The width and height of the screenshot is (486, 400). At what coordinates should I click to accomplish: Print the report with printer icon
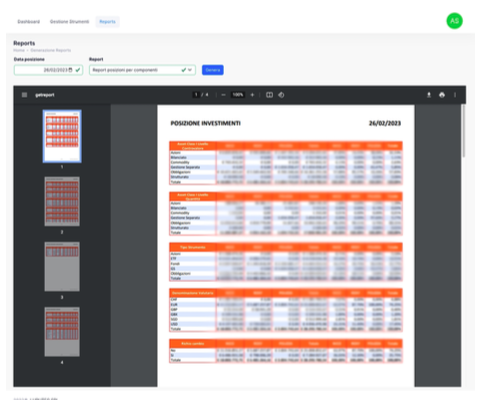pos(442,95)
